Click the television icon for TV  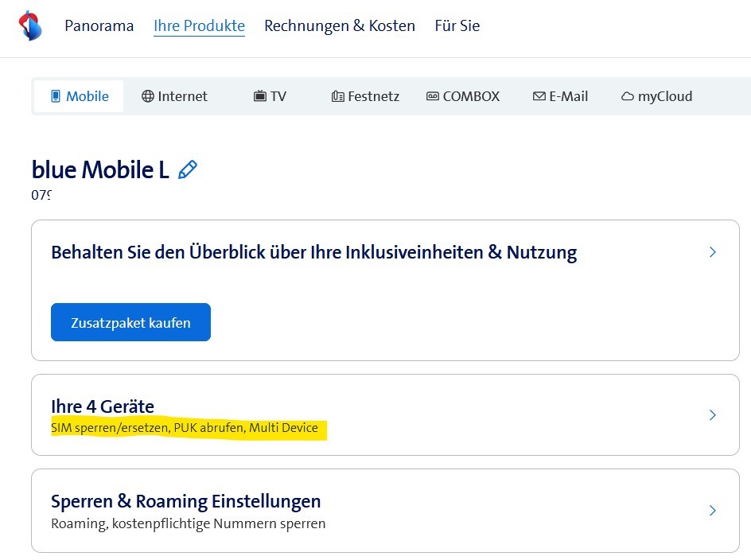[259, 96]
